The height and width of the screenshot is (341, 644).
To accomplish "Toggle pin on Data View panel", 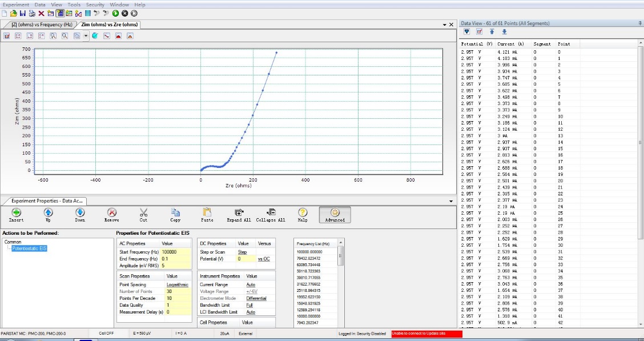I will tap(639, 23).
